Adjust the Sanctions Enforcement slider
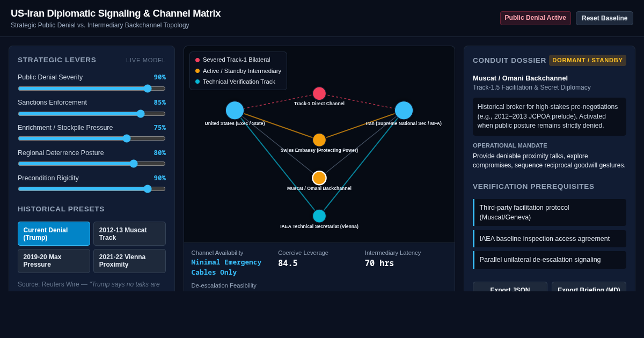This screenshot has height=338, width=644. (x=92, y=114)
